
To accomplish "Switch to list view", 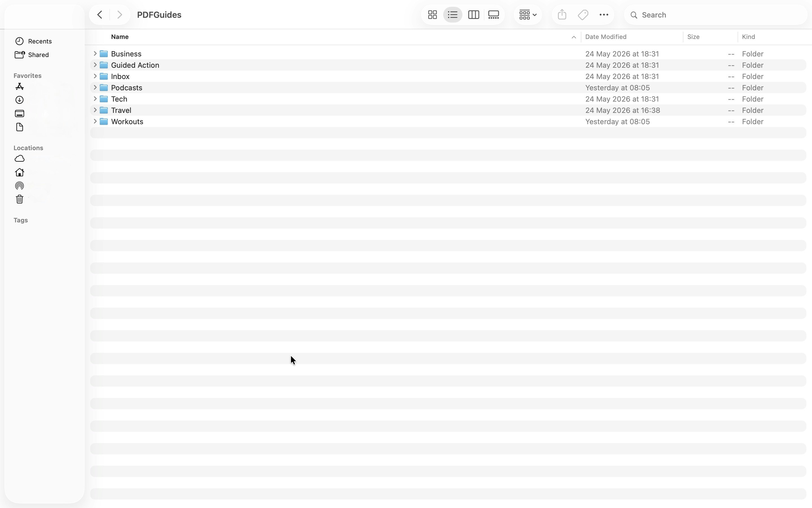I will coord(453,15).
